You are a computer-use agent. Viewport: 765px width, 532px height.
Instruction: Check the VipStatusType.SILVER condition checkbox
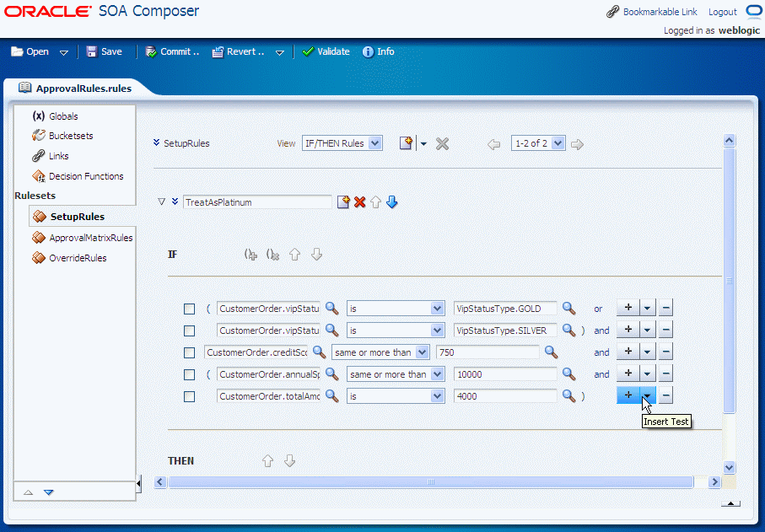189,330
